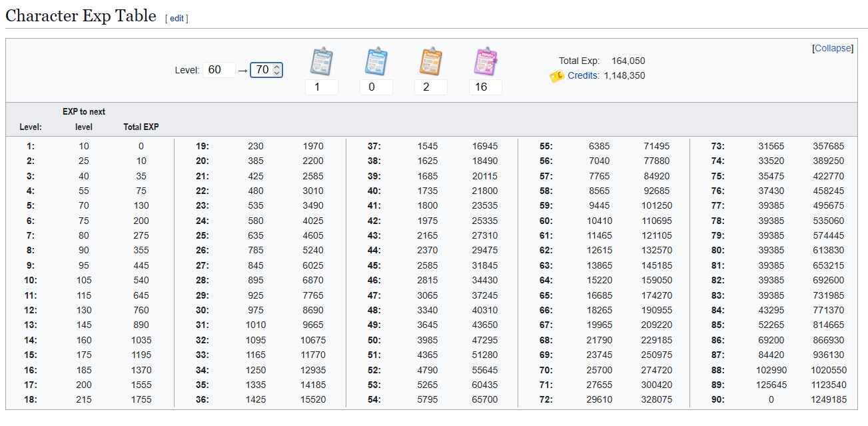The image size is (868, 426).
Task: Click the total EXP value 110695
Action: pyautogui.click(x=657, y=221)
